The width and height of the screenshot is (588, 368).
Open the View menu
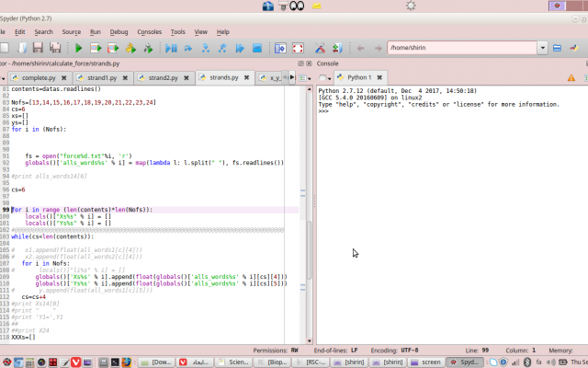[200, 32]
